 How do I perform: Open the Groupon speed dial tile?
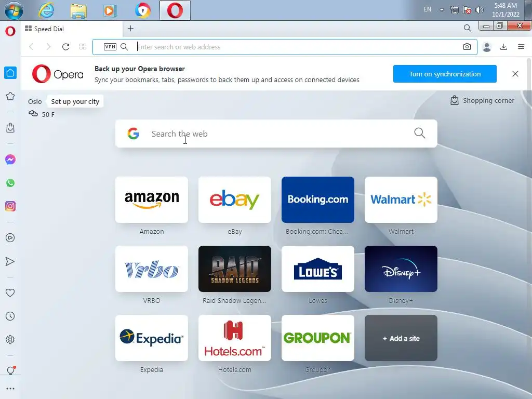pos(318,338)
